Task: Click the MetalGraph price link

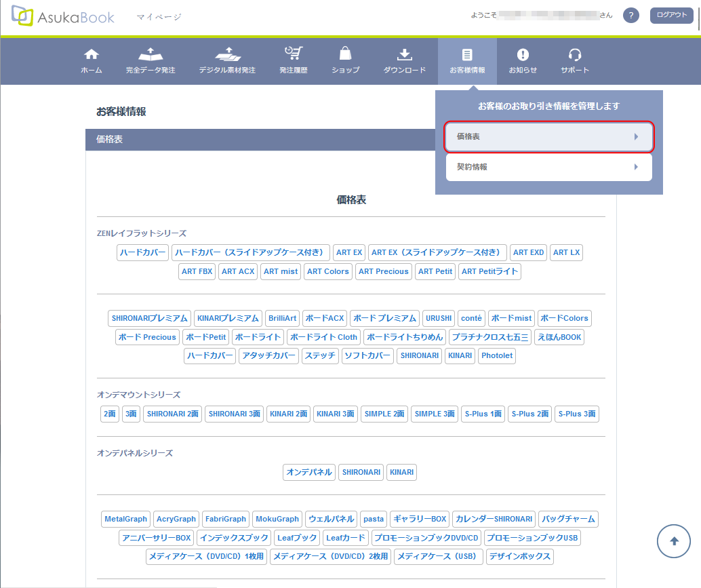Action: coord(125,519)
